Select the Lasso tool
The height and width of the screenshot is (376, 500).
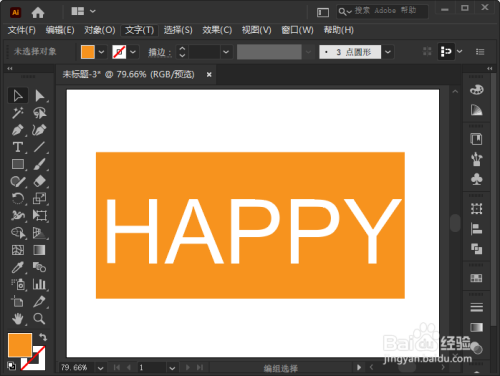point(40,113)
